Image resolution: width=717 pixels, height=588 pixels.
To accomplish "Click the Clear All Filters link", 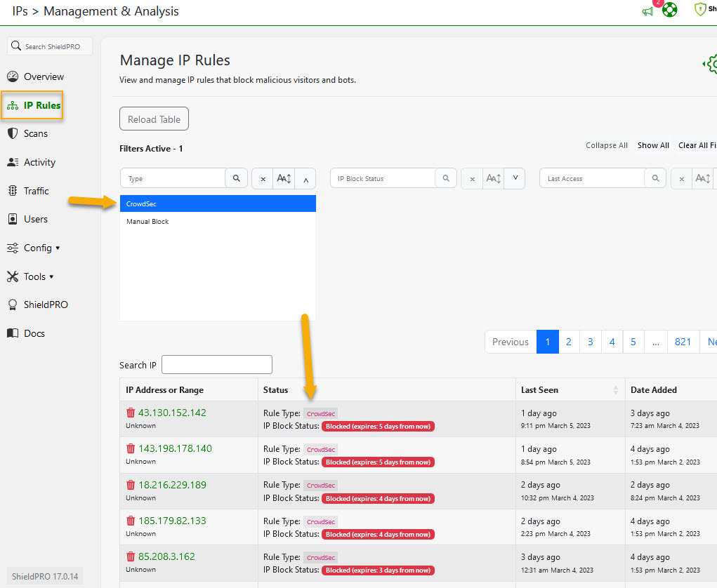I will pyautogui.click(x=697, y=145).
